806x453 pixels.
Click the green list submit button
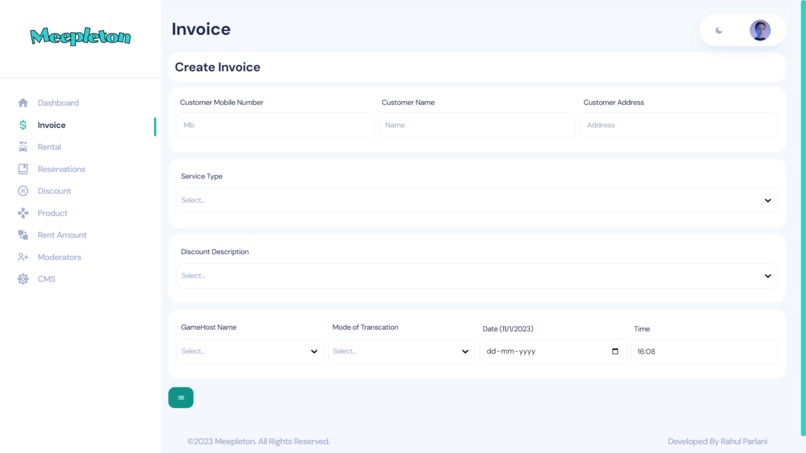pos(181,397)
